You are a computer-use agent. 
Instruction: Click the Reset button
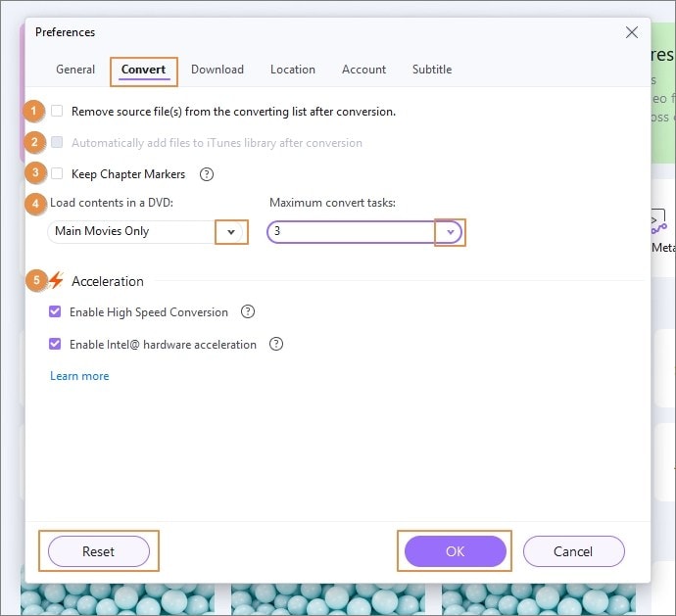click(99, 551)
